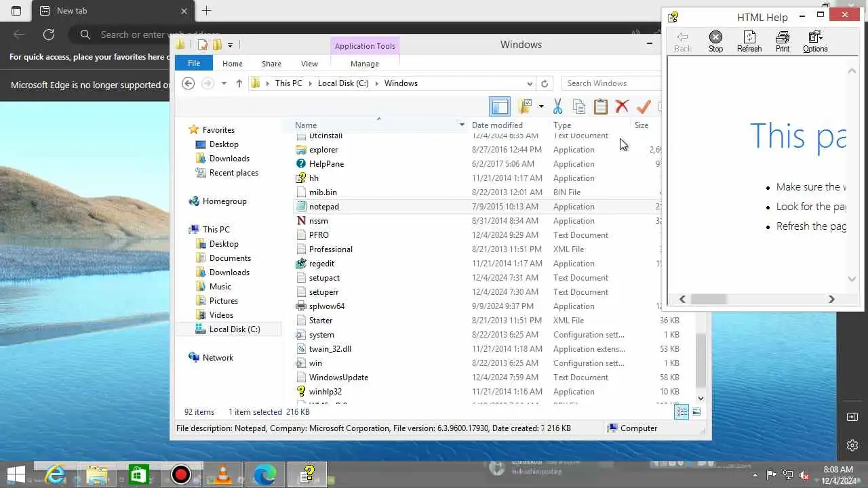The width and height of the screenshot is (868, 488).
Task: Click the refresh button next to address bar
Action: (544, 83)
